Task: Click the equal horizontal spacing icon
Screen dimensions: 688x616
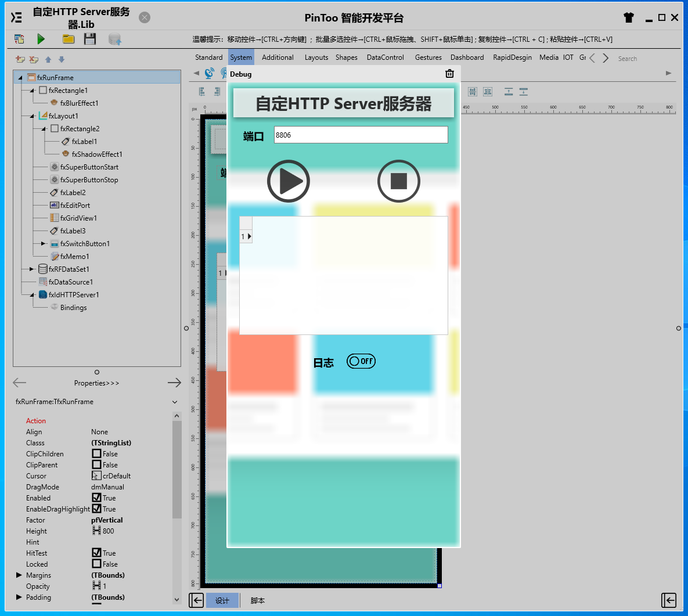Action: click(473, 92)
